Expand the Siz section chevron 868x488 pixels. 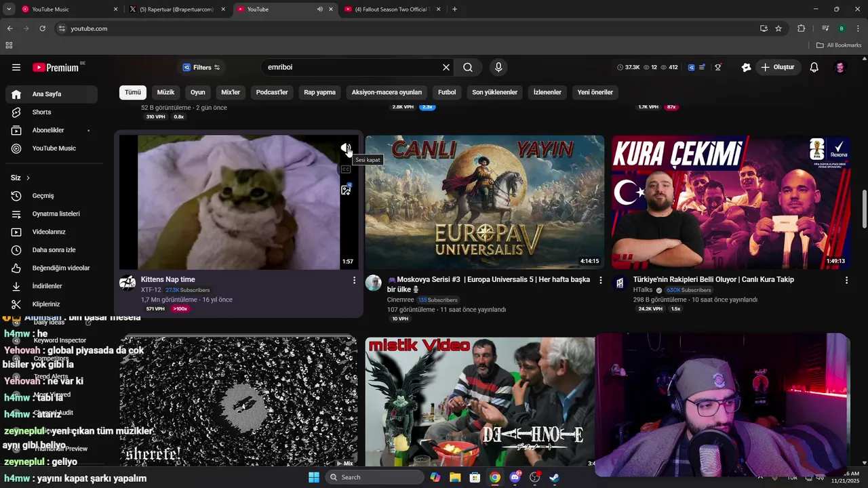pyautogui.click(x=28, y=178)
